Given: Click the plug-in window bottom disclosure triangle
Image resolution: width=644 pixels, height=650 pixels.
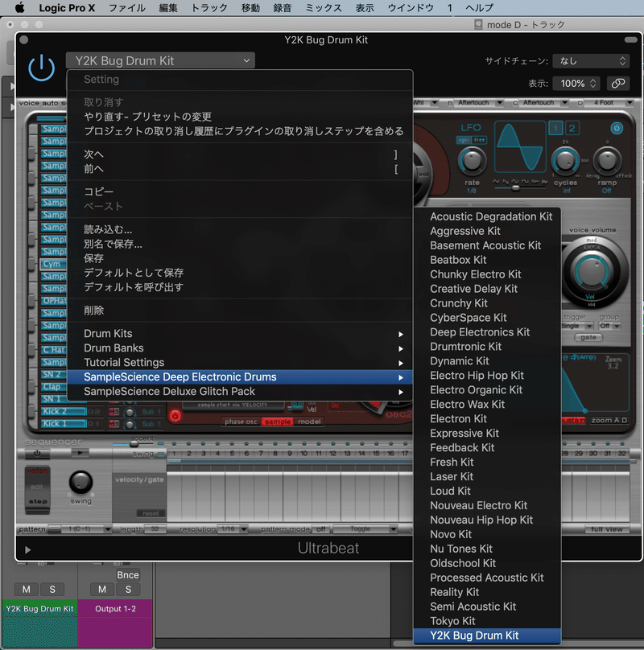Looking at the screenshot, I should tap(27, 550).
